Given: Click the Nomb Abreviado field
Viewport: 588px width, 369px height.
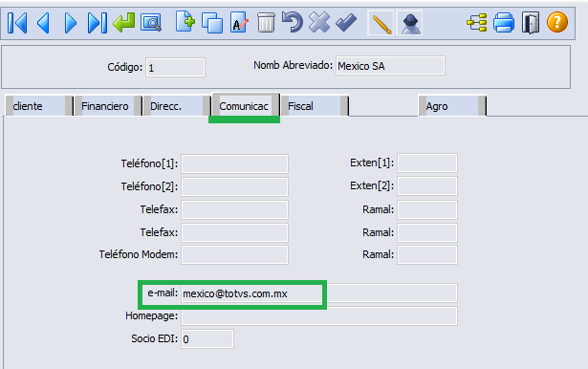Looking at the screenshot, I should (390, 66).
